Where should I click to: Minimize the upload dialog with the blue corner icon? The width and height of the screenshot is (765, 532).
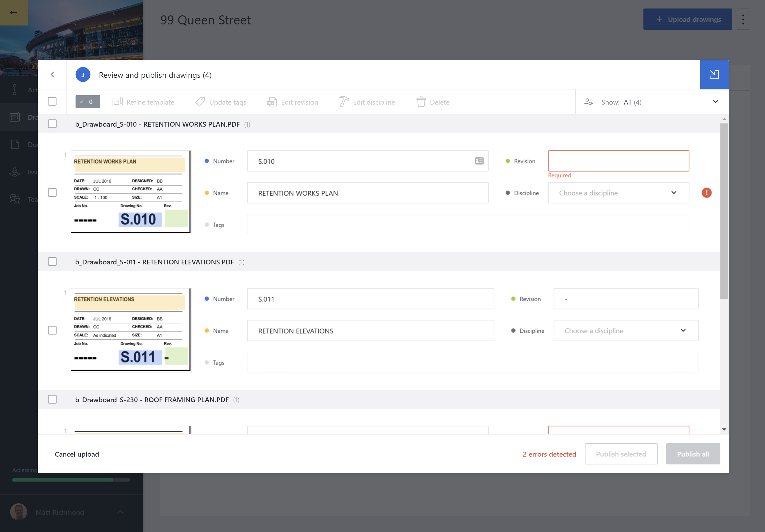[x=714, y=75]
